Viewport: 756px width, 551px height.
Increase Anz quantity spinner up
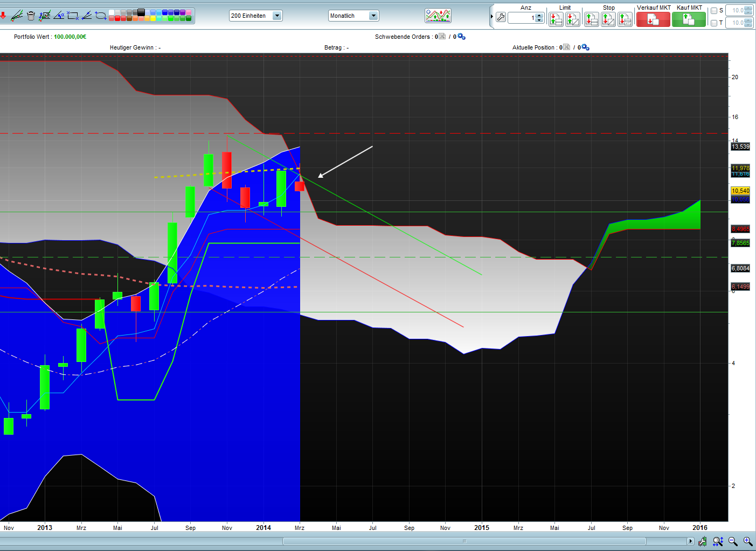[540, 15]
